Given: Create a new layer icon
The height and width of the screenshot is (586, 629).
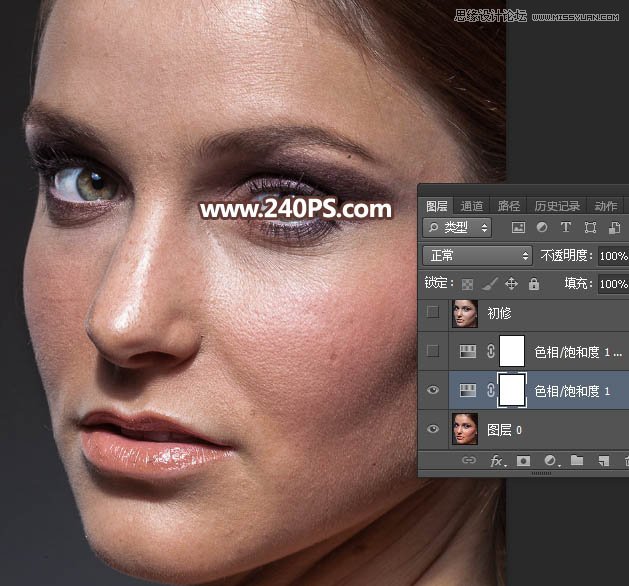Looking at the screenshot, I should click(x=604, y=461).
